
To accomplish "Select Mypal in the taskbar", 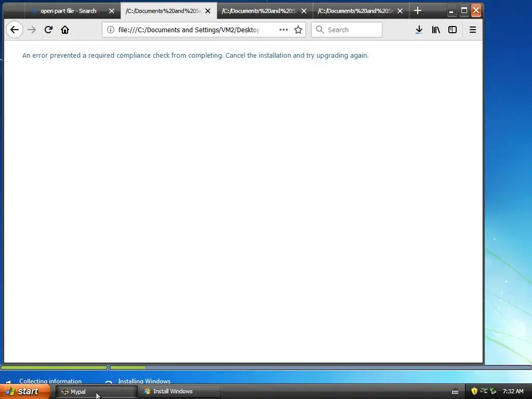I will tap(96, 392).
